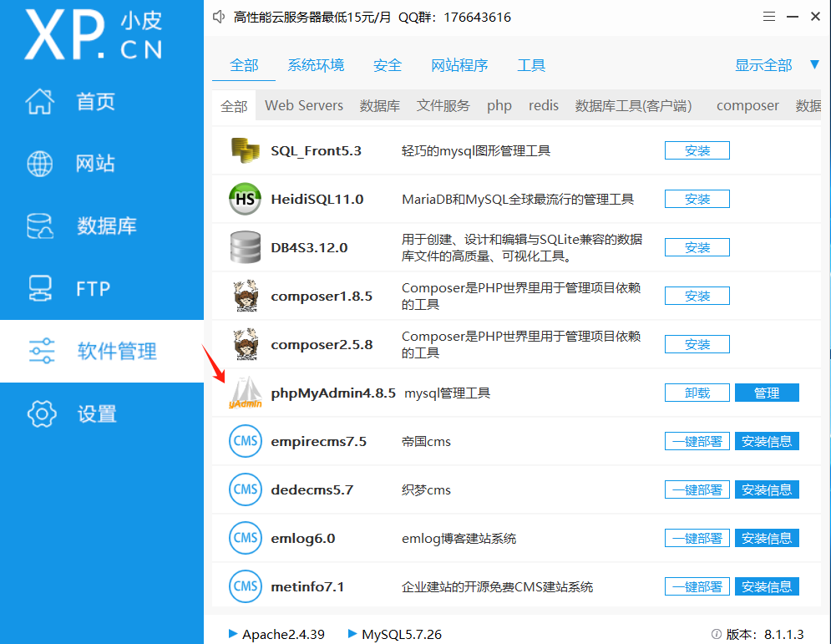Click the version info circle icon
Viewport: 831px width, 644px height.
pos(717,634)
